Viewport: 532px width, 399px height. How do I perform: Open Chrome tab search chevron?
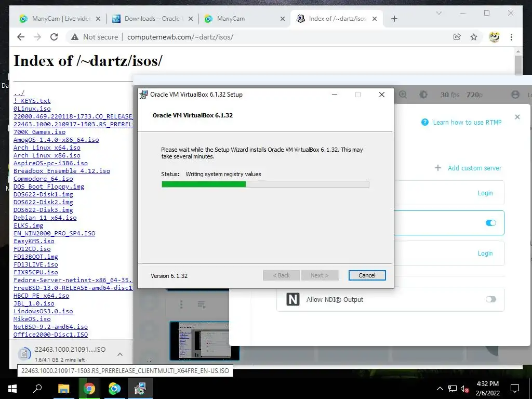pos(438,13)
